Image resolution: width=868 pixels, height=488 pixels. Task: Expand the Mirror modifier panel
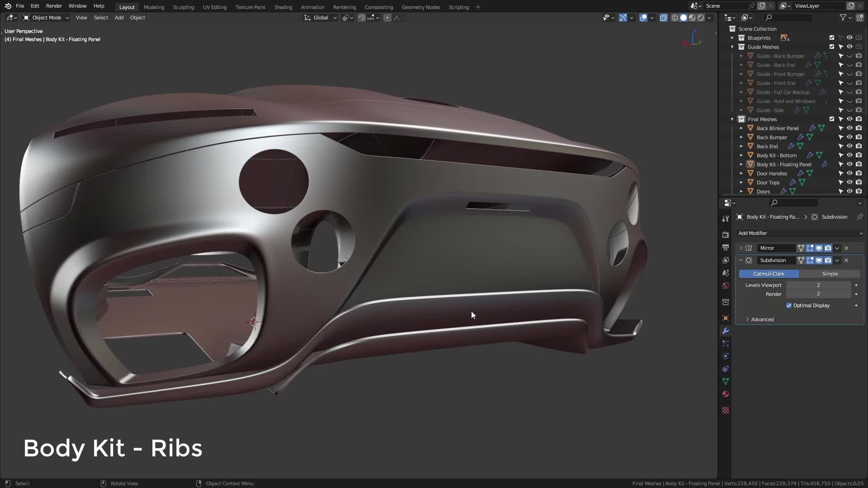click(x=741, y=248)
